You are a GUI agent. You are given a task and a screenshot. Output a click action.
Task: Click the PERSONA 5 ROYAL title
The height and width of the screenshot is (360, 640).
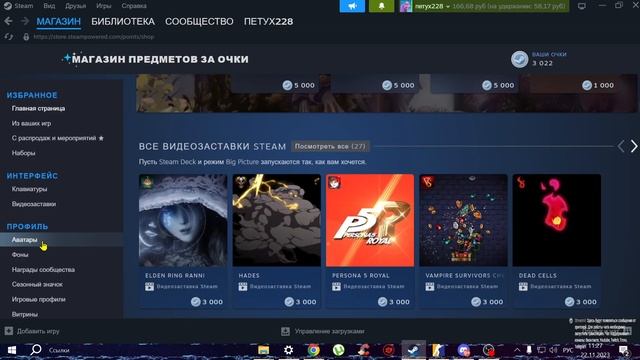point(361,276)
